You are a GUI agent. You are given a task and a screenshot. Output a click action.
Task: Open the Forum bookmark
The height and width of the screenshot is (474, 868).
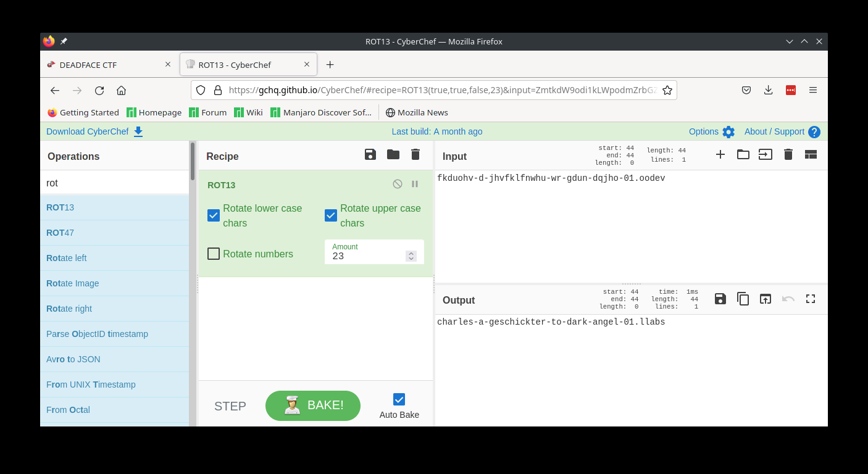(x=208, y=112)
